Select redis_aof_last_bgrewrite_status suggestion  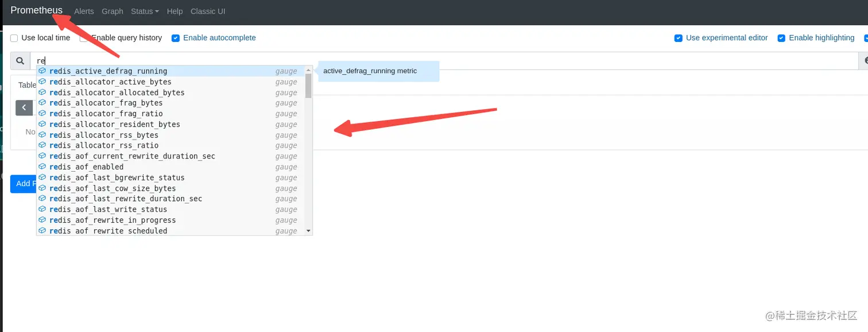pos(171,177)
